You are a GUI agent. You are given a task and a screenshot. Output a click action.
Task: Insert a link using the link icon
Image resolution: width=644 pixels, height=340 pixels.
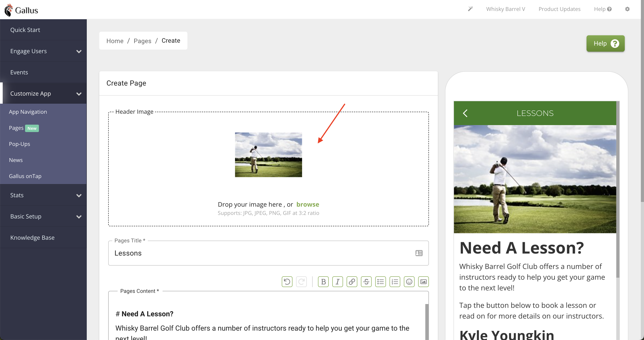(x=352, y=281)
